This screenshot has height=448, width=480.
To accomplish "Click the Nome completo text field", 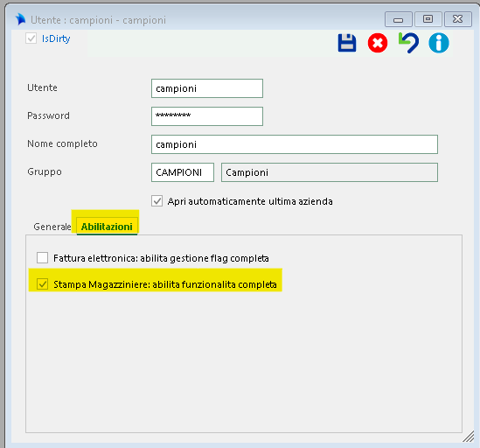I will (295, 144).
